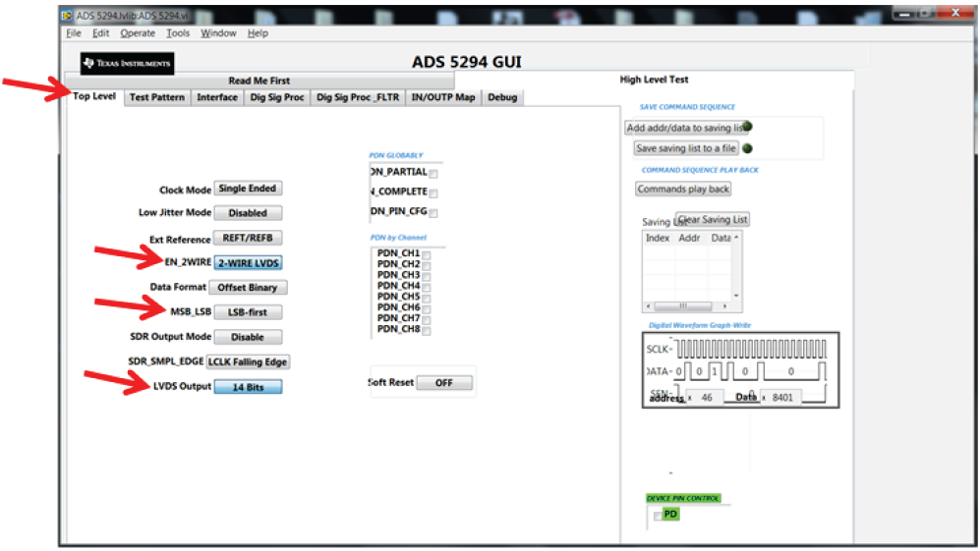Open the IN/OUTP Map tab

point(443,97)
